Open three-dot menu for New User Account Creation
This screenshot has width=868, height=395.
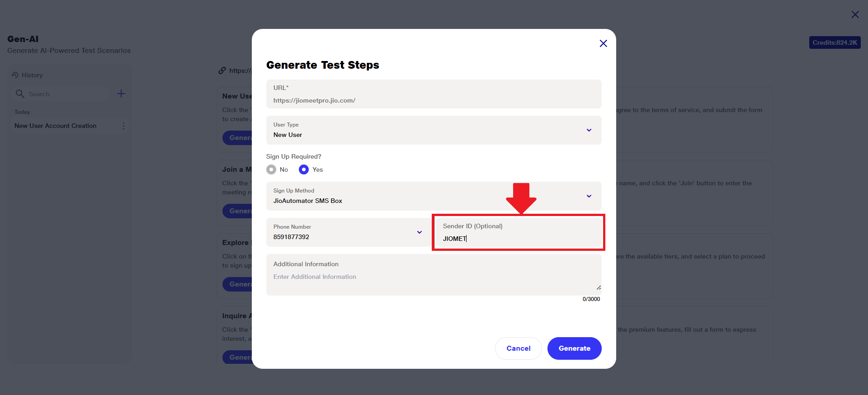tap(123, 126)
